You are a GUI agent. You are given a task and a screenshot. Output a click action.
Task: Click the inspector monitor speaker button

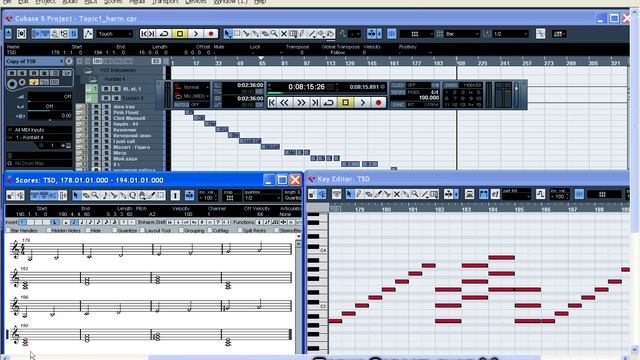click(x=22, y=82)
